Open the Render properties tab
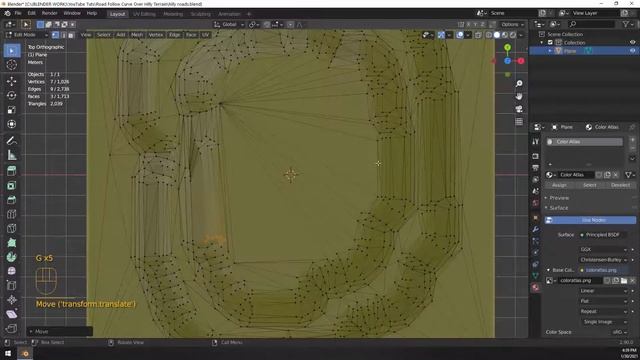The image size is (640, 360). (536, 156)
